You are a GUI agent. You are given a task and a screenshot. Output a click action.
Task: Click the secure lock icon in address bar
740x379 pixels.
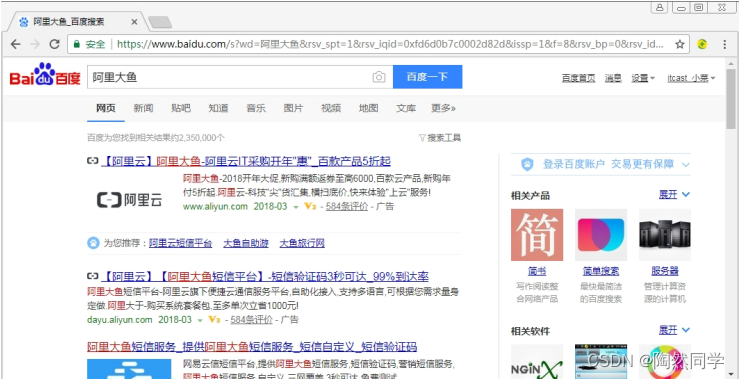click(x=76, y=44)
